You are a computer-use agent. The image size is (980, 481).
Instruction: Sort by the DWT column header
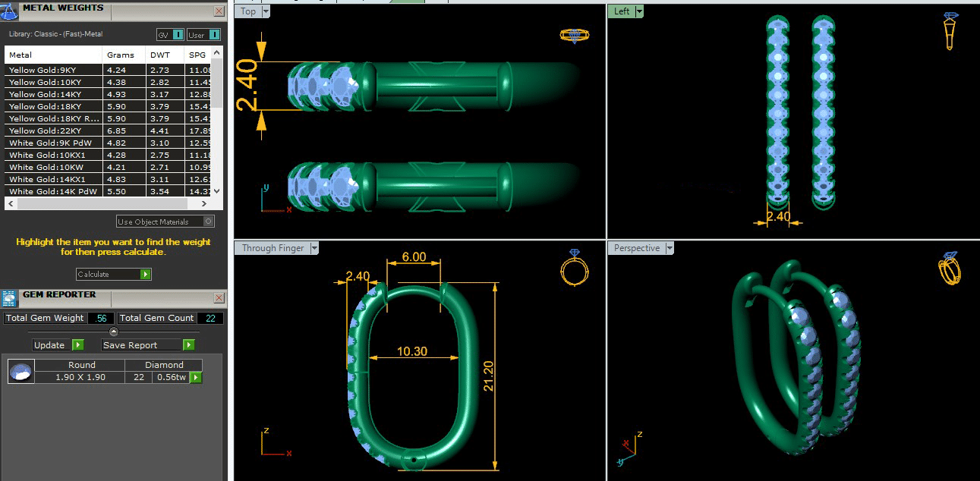click(164, 55)
